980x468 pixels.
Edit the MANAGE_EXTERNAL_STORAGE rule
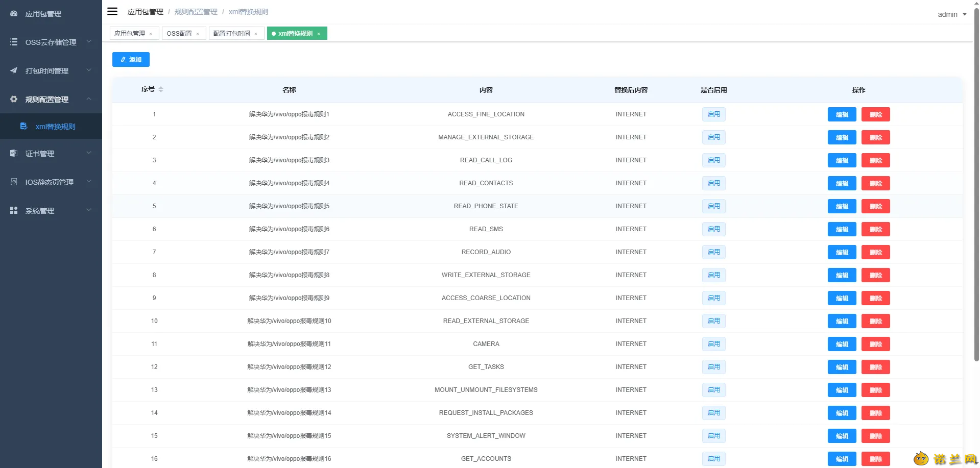pos(842,137)
